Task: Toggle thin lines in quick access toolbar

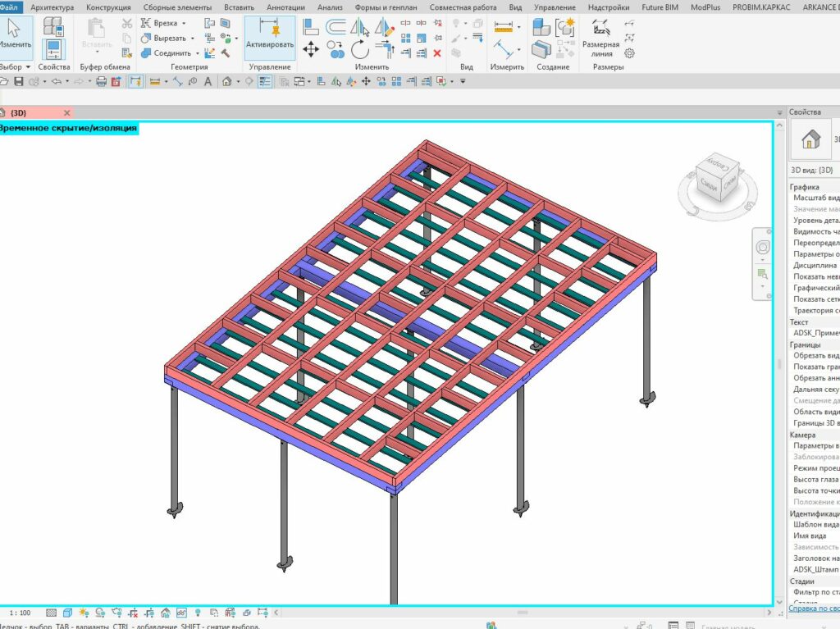Action: 266,81
